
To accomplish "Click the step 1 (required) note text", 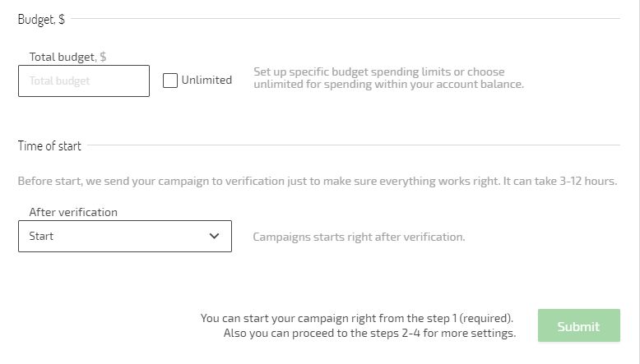I will pyautogui.click(x=357, y=318).
